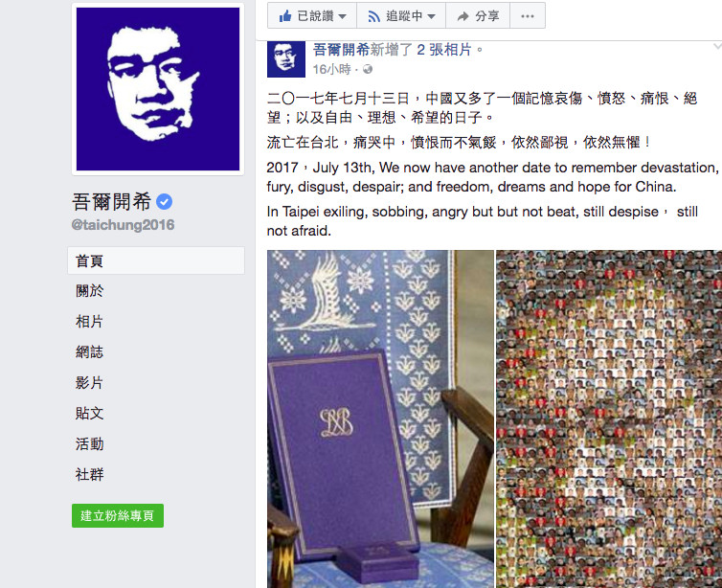Expand the 已說讚 dropdown arrow
This screenshot has width=722, height=588.
tap(342, 16)
